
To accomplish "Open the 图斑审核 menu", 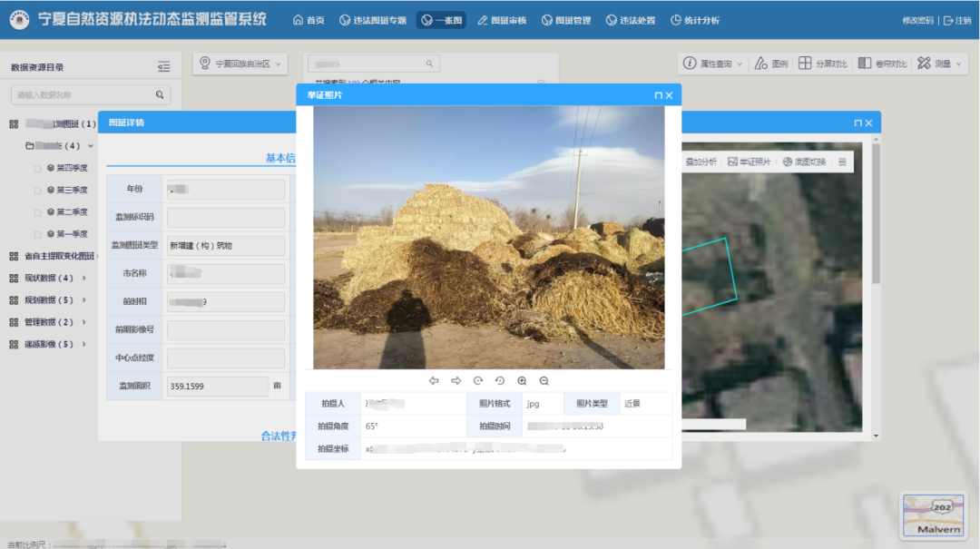I will coord(502,20).
